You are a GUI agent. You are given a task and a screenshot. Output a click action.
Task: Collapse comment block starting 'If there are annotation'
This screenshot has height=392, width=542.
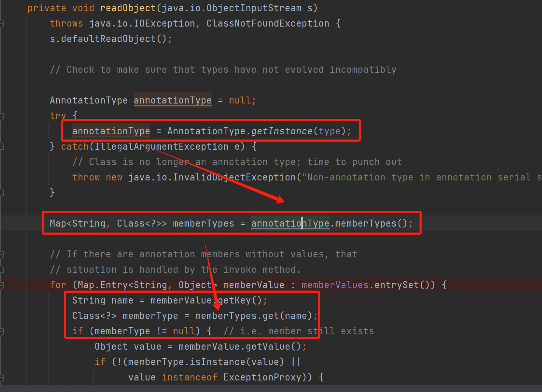click(x=2, y=255)
